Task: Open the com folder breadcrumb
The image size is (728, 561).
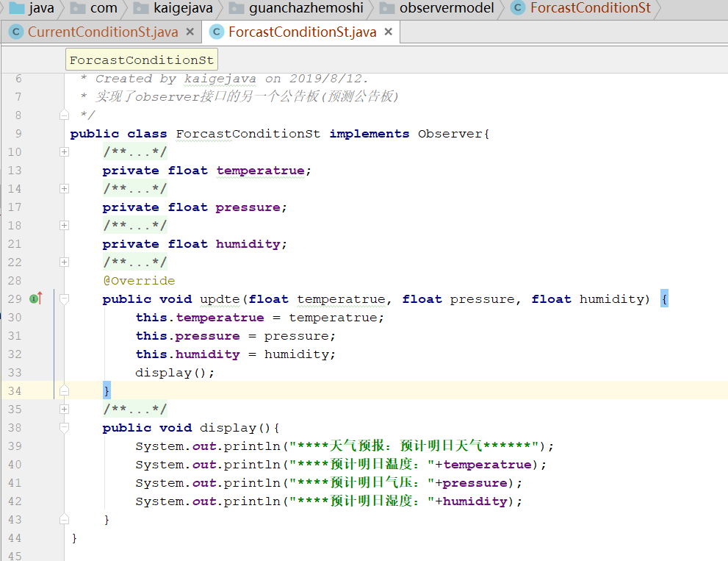Action: tap(94, 8)
